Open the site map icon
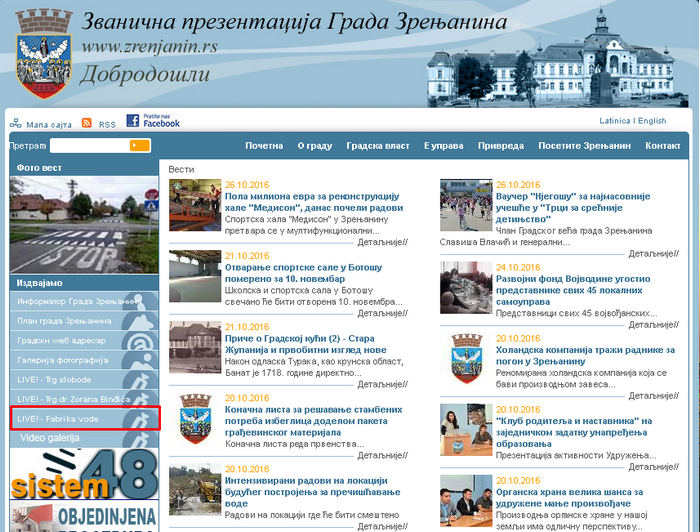 (x=16, y=123)
